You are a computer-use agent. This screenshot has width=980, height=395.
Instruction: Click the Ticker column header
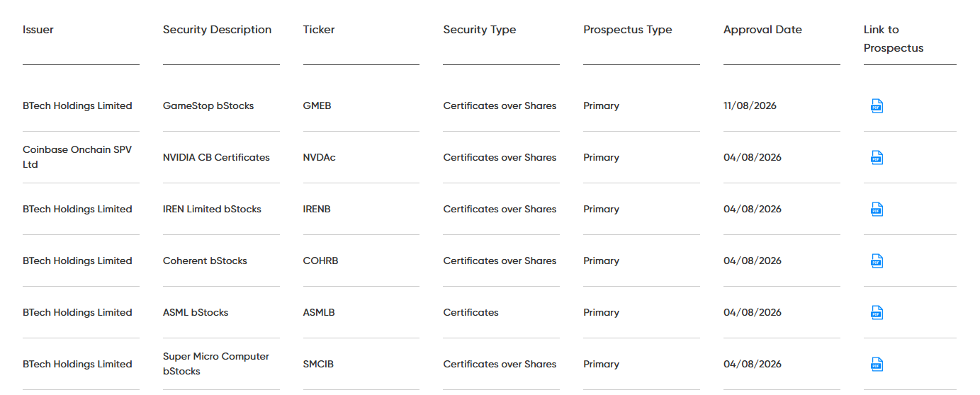[x=319, y=30]
